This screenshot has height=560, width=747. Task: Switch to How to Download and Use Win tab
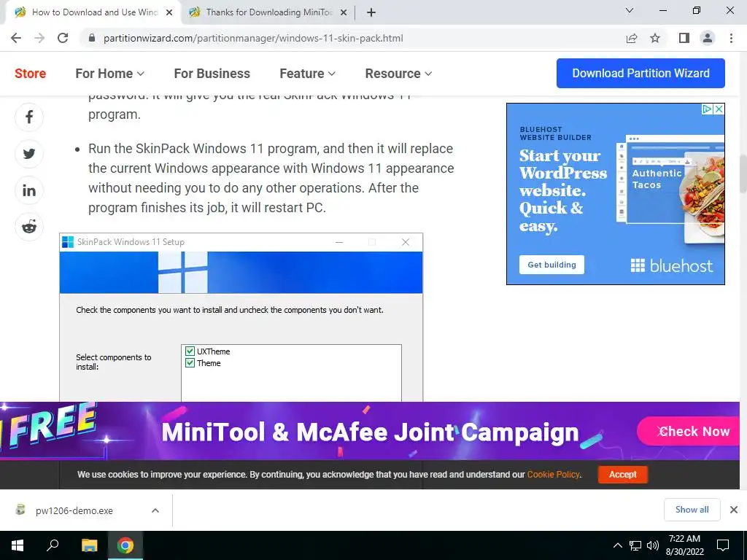[94, 12]
